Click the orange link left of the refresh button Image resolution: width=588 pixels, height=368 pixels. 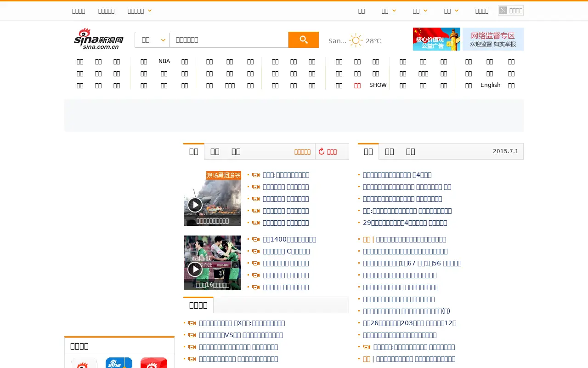tap(302, 152)
